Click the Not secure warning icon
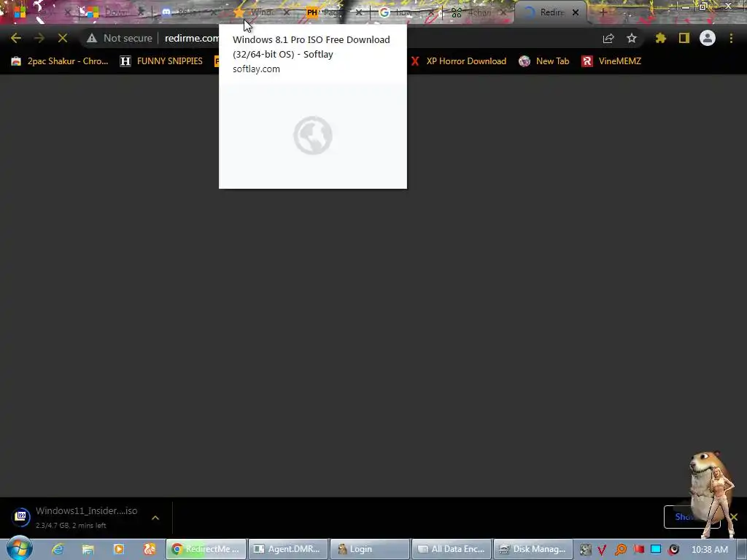The width and height of the screenshot is (747, 560). [92, 38]
